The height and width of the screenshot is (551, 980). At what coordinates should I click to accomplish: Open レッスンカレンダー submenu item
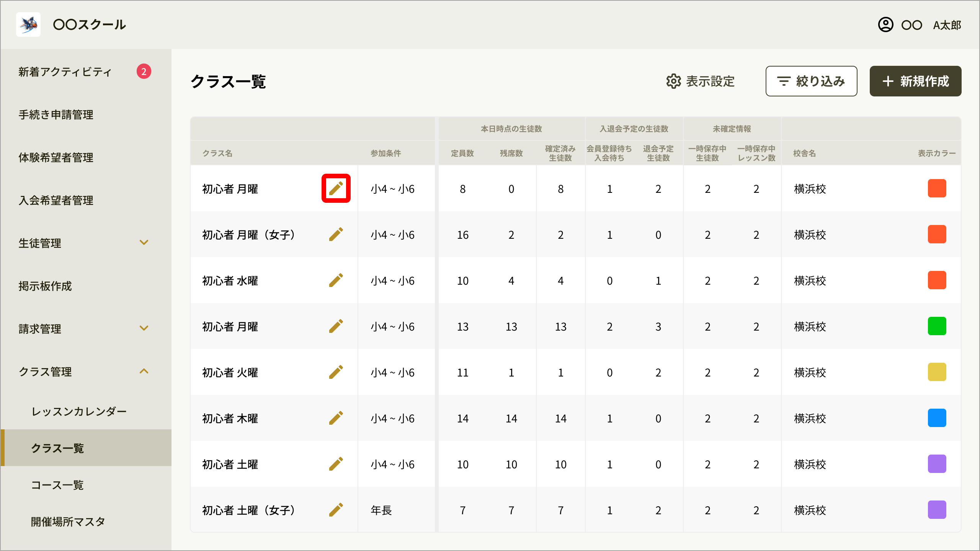(79, 412)
